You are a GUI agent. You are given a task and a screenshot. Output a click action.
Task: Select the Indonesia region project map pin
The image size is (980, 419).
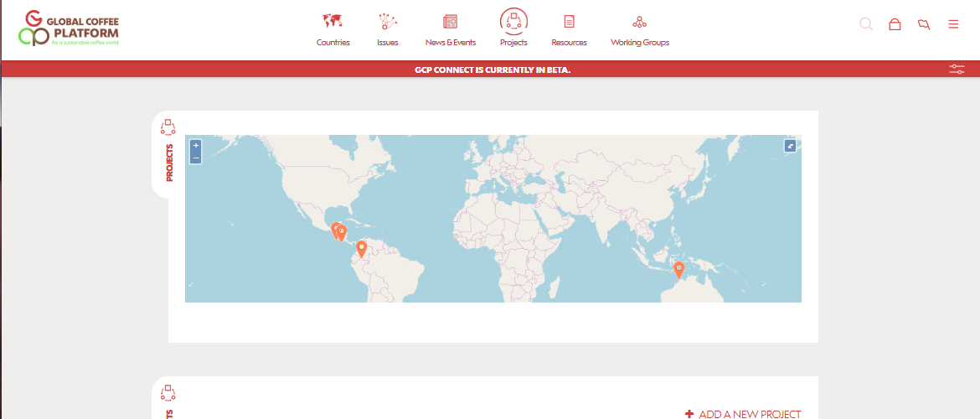pyautogui.click(x=678, y=270)
